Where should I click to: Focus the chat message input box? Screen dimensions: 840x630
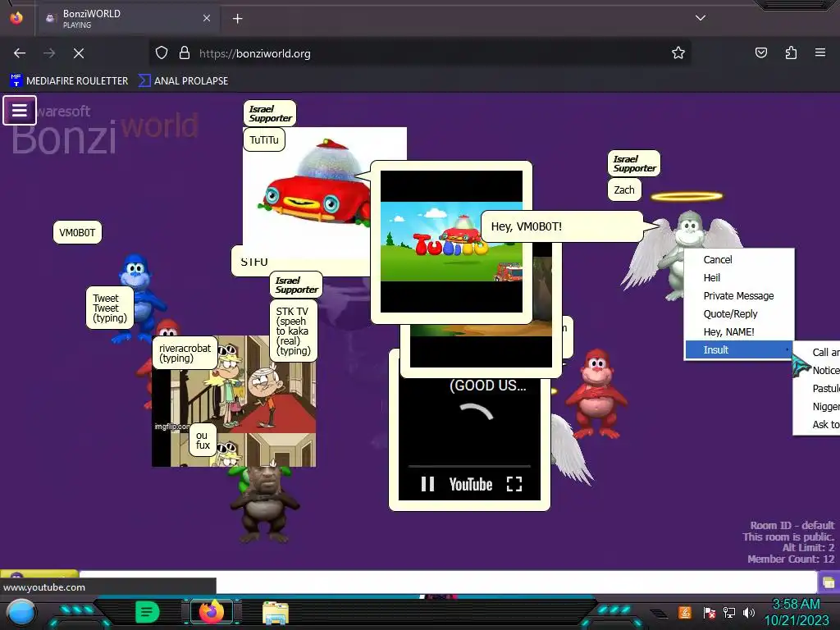click(448, 582)
